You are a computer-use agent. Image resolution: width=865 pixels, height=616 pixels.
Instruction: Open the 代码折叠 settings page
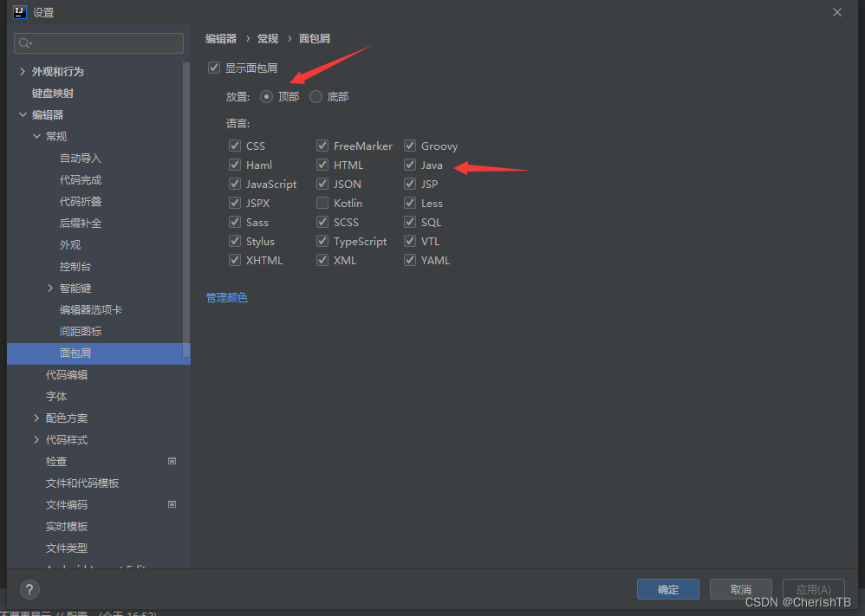pyautogui.click(x=81, y=201)
